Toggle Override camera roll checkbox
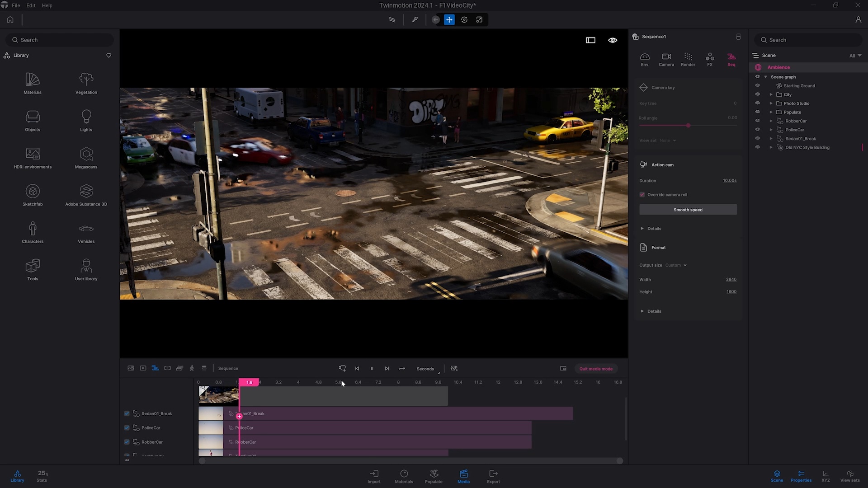This screenshot has width=868, height=488. click(642, 195)
